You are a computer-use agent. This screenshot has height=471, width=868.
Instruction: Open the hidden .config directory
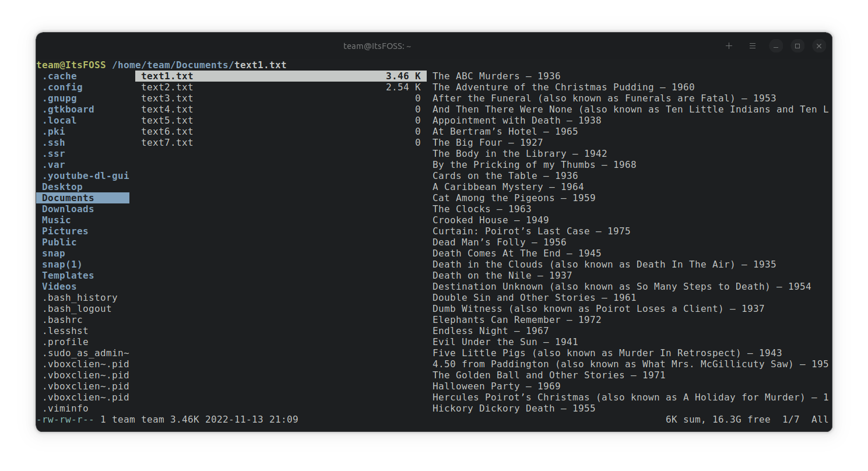(62, 87)
